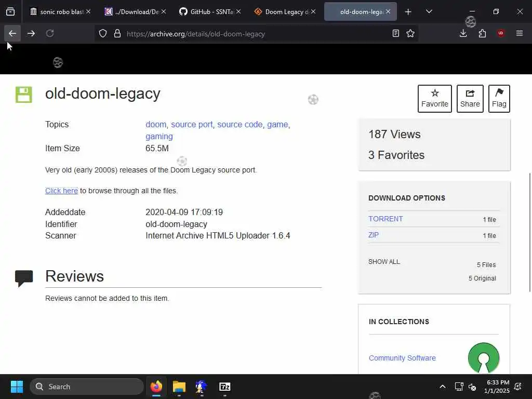Click the browser forward arrow
This screenshot has width=532, height=399.
(31, 34)
